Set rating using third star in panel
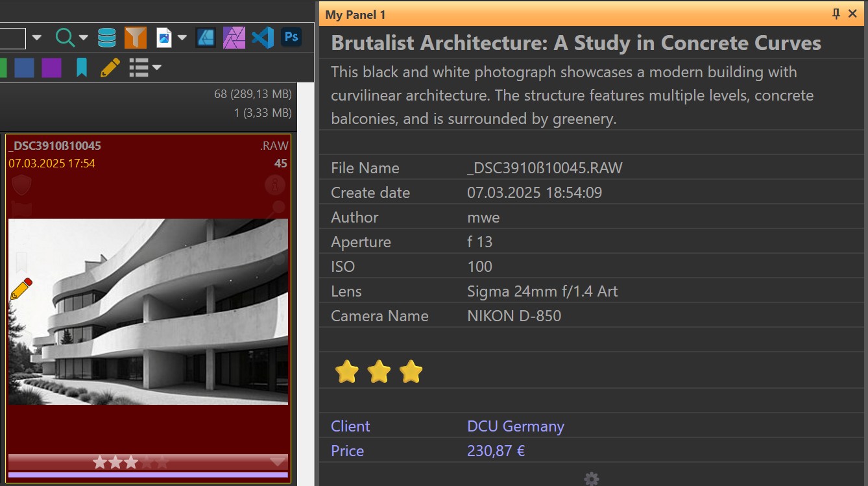Screen dimensions: 868x486 (411, 372)
